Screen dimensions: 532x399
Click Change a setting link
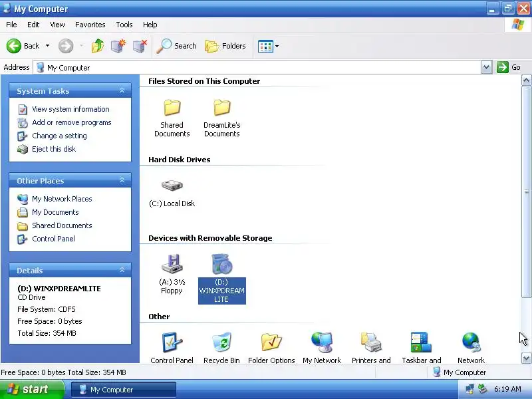click(59, 136)
